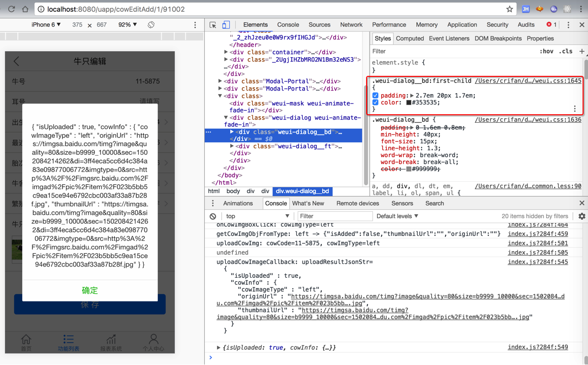Open index.js?284f:545 source link
This screenshot has height=365, width=588.
point(538,262)
